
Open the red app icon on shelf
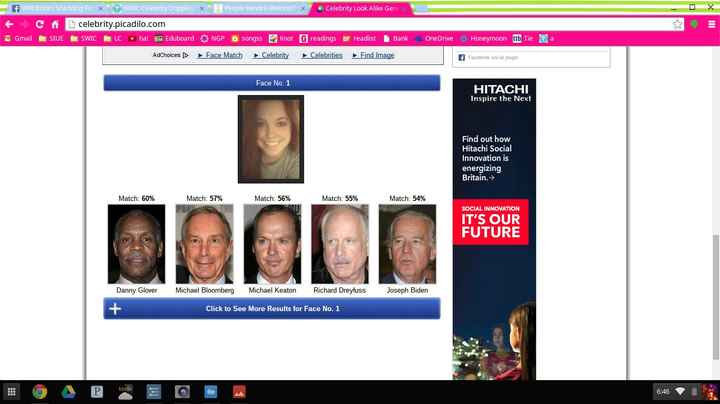[239, 392]
